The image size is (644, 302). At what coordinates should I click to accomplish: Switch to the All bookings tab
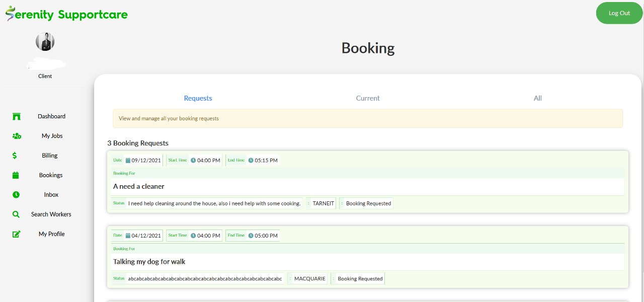tap(537, 98)
